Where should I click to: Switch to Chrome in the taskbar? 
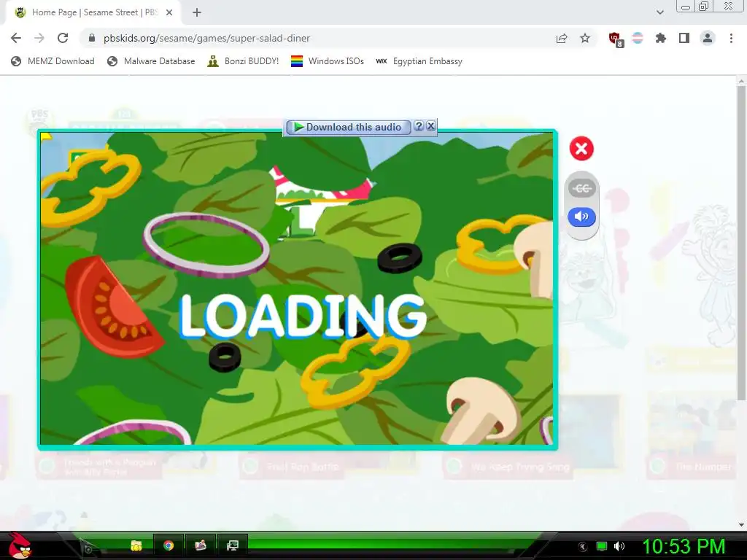pyautogui.click(x=169, y=545)
